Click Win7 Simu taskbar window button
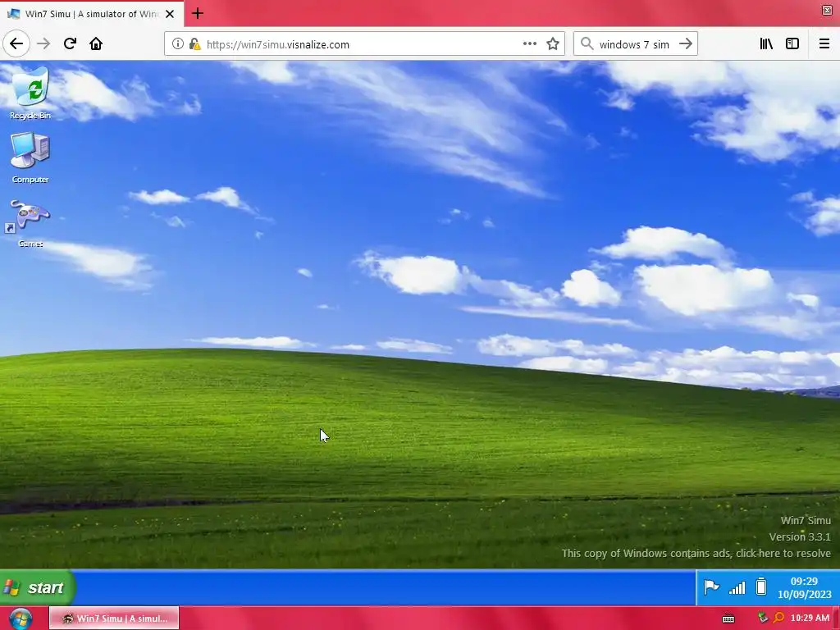The width and height of the screenshot is (840, 630). point(114,619)
